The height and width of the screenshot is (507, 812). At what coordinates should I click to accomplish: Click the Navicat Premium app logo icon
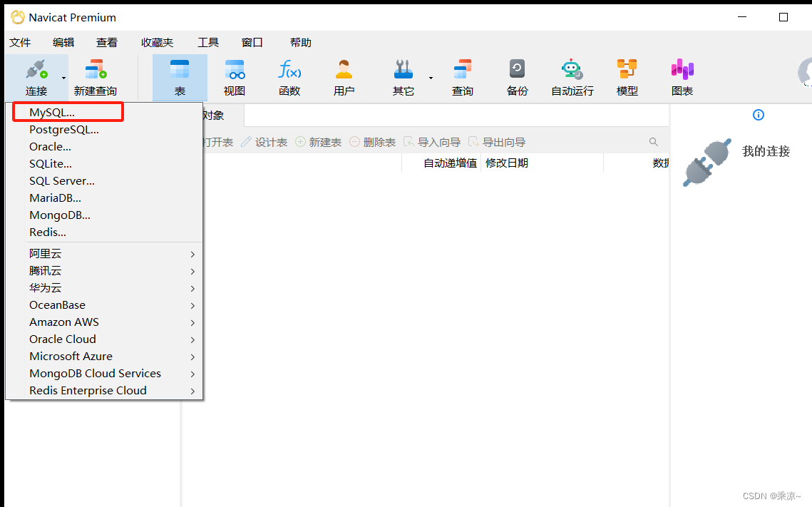18,17
